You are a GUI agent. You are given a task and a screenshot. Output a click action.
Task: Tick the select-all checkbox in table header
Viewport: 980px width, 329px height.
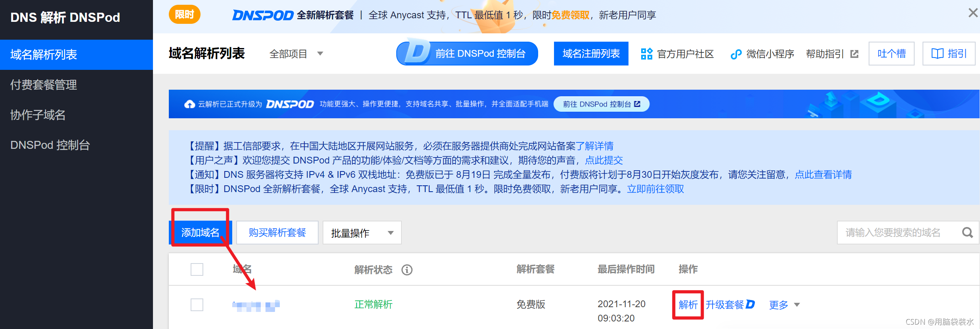click(x=197, y=269)
